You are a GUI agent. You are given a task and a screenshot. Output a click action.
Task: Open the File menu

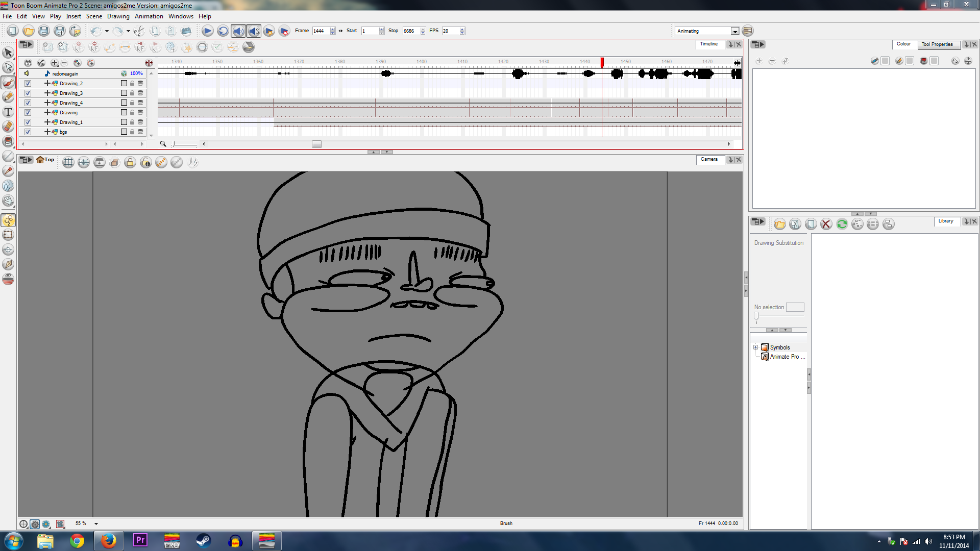point(7,16)
